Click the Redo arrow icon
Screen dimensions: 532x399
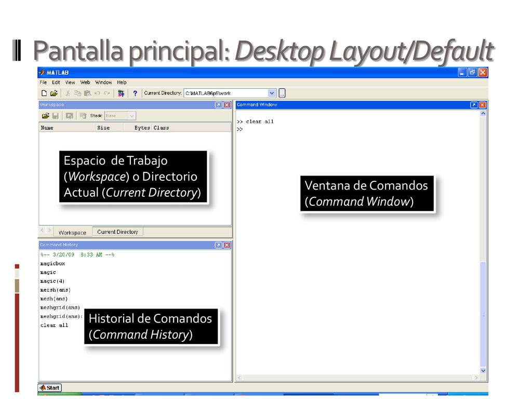pos(107,93)
